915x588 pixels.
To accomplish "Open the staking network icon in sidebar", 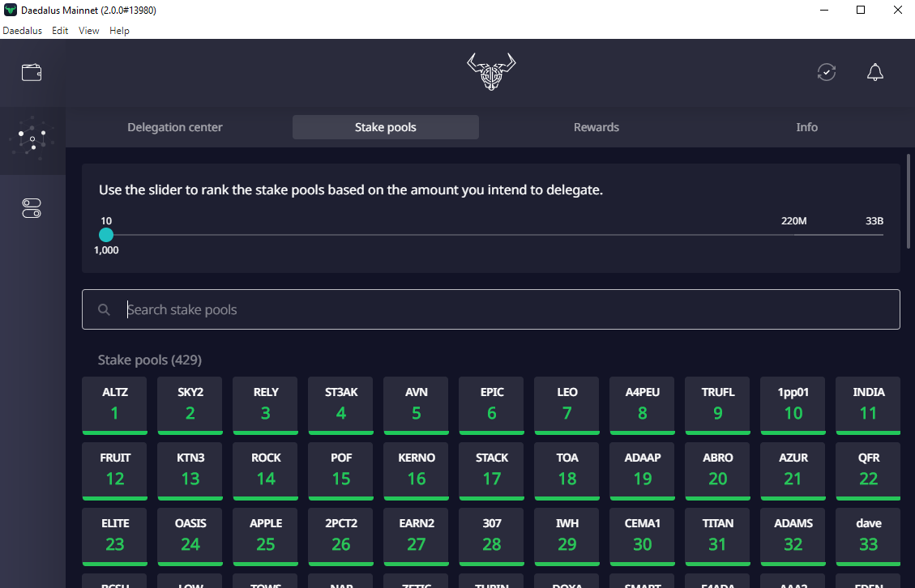I will point(32,138).
